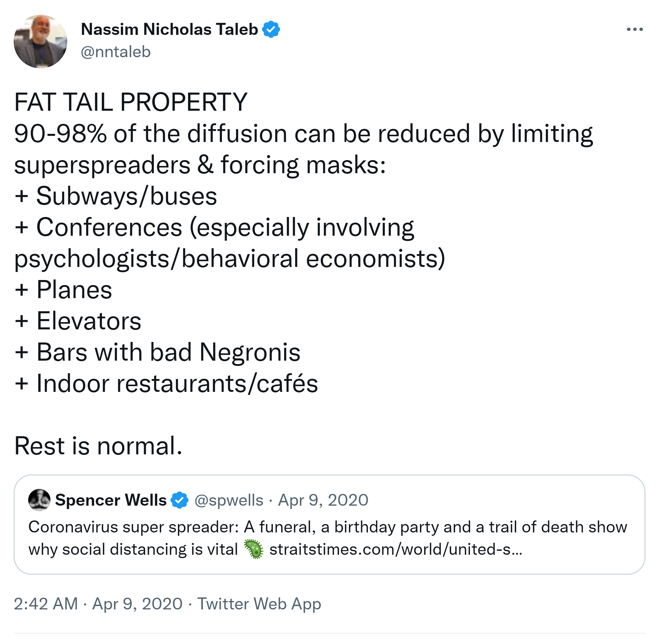Open the Twitter Web App source link
This screenshot has width=657, height=644.
[x=259, y=604]
